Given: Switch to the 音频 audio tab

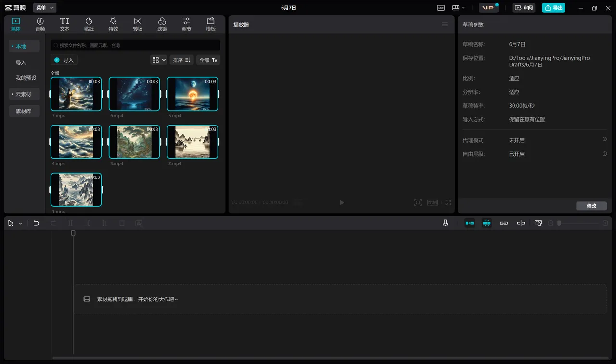Looking at the screenshot, I should (x=40, y=25).
